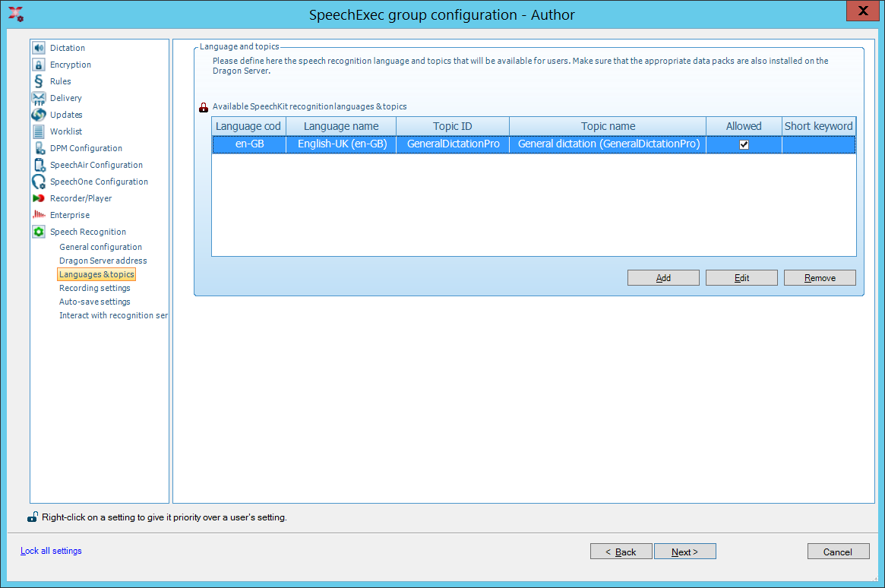Go to previous page with Back
Screen dimensions: 885x588
click(x=621, y=552)
